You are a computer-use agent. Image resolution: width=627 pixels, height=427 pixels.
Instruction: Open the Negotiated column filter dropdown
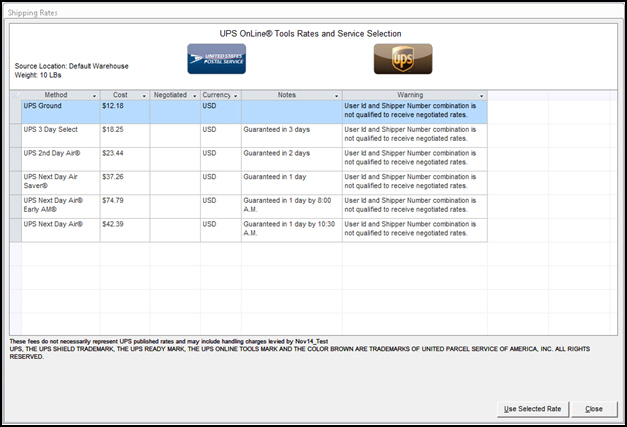click(x=195, y=96)
